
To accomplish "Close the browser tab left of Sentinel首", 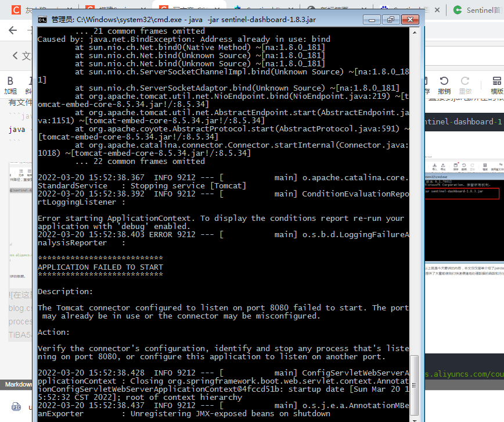I will 437,10.
